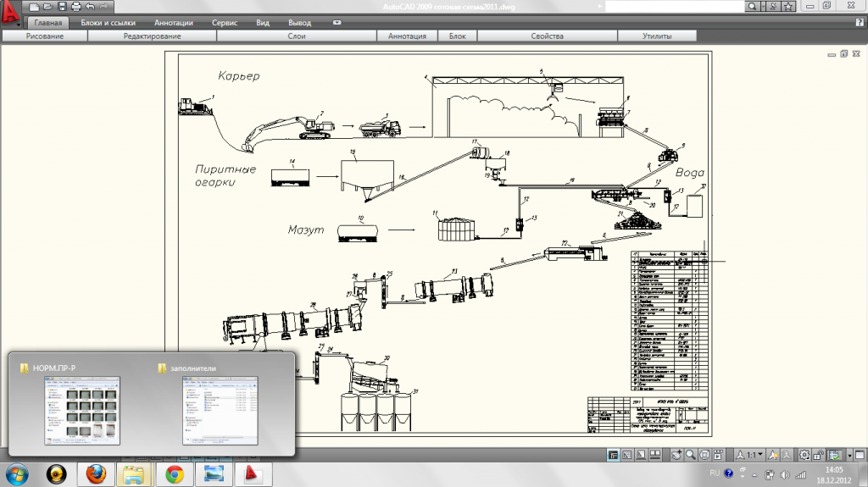Click the Undo arrow icon
This screenshot has height=487, width=868.
(90, 7)
